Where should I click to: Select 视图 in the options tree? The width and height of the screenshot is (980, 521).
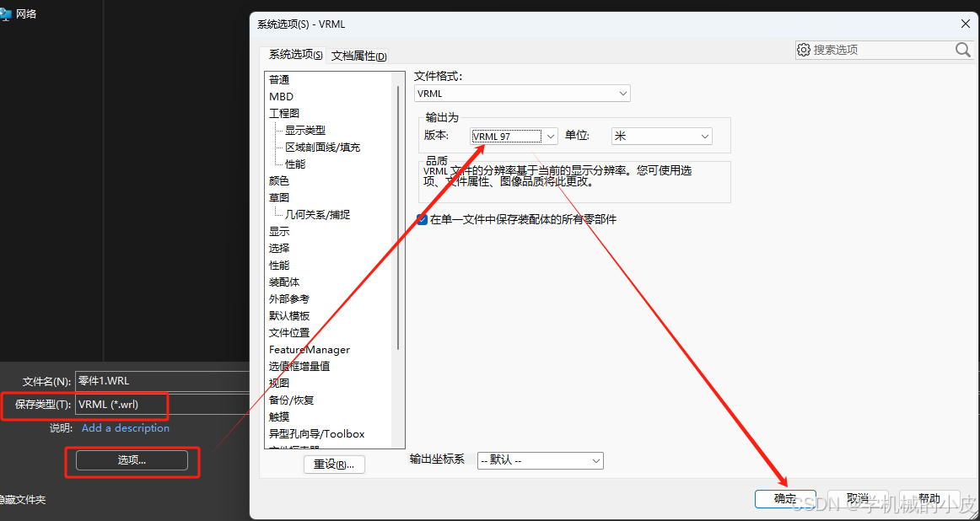pyautogui.click(x=279, y=383)
